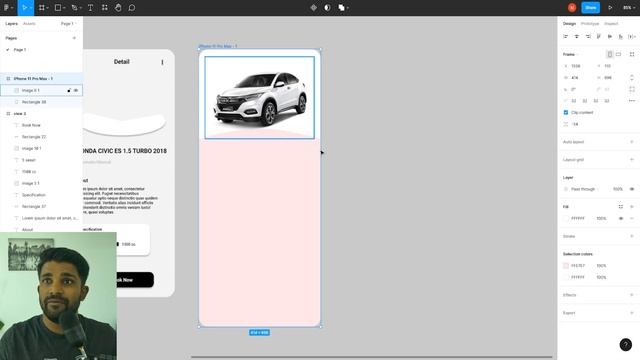The image size is (640, 360).
Task: Open the Page 1 pages dropdown
Action: [x=69, y=24]
